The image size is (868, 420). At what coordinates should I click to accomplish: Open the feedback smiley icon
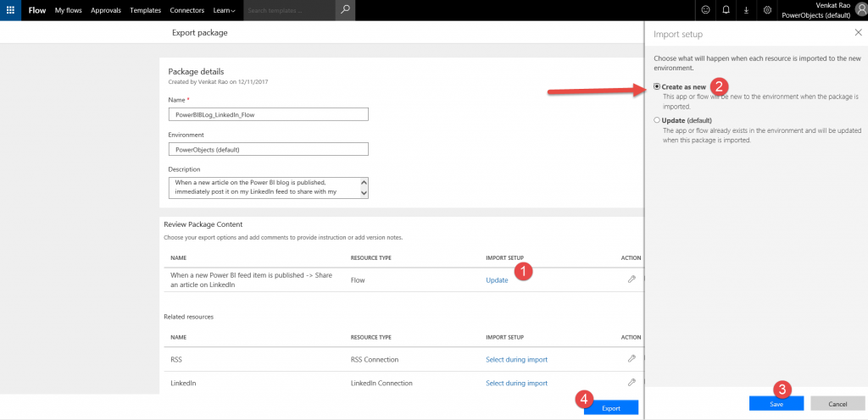click(705, 10)
